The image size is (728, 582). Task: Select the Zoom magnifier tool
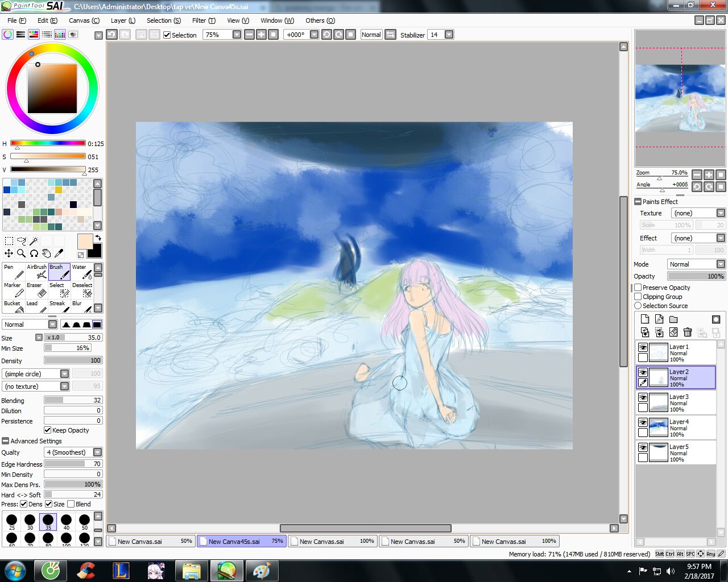(21, 253)
